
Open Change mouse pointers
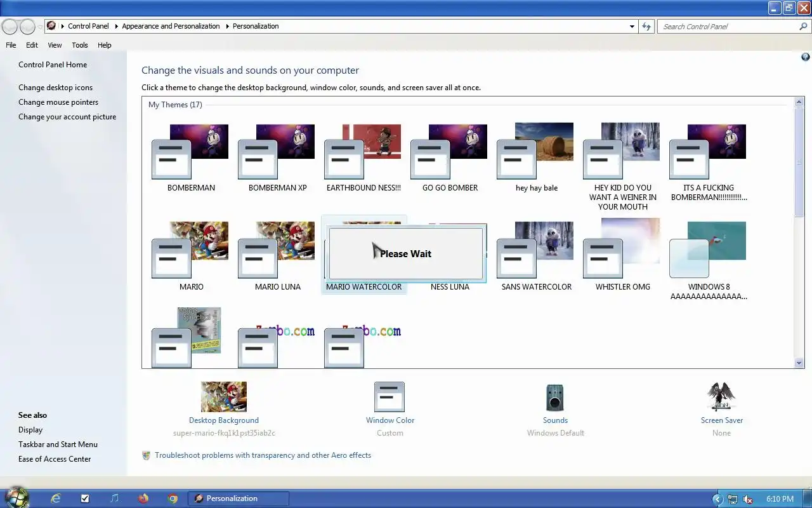[x=58, y=102]
